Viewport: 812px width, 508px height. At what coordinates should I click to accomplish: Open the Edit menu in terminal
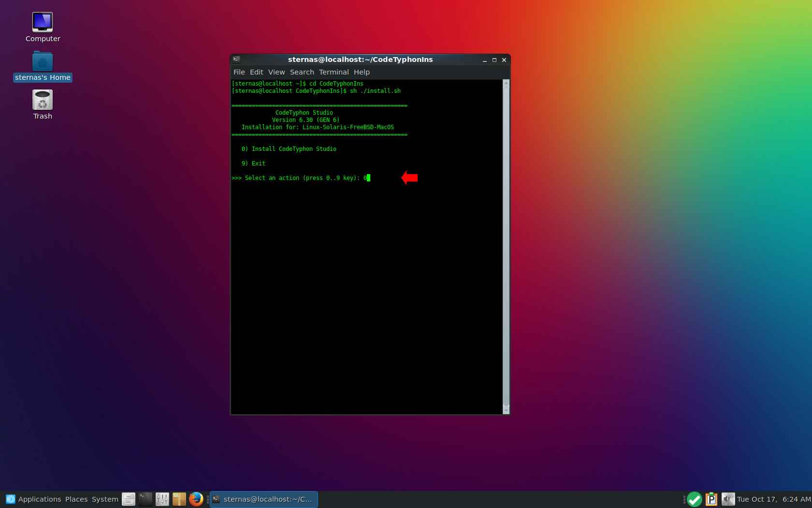pyautogui.click(x=256, y=72)
